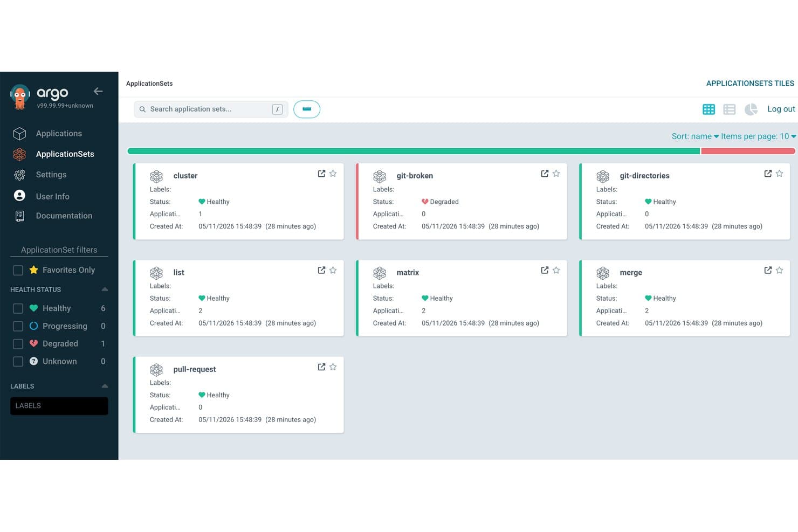Click the round button beside search
Viewport: 798px width, 532px height.
307,109
